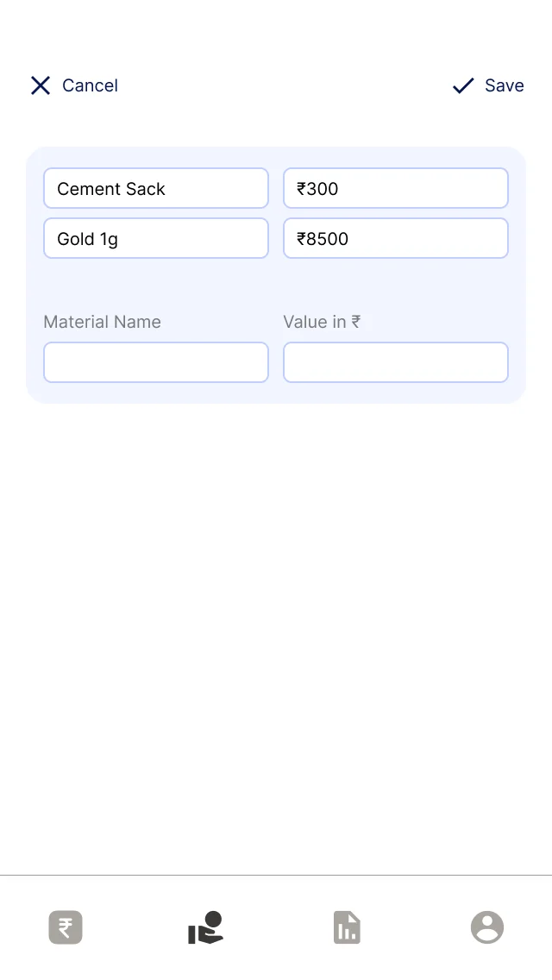
Task: Click the light blue card gap below Gold row
Action: tap(276, 285)
